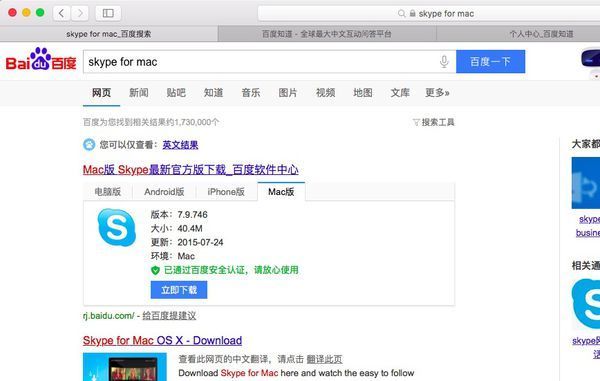The image size is (600, 381).
Task: Select the 贴吧 search category
Action: (176, 93)
